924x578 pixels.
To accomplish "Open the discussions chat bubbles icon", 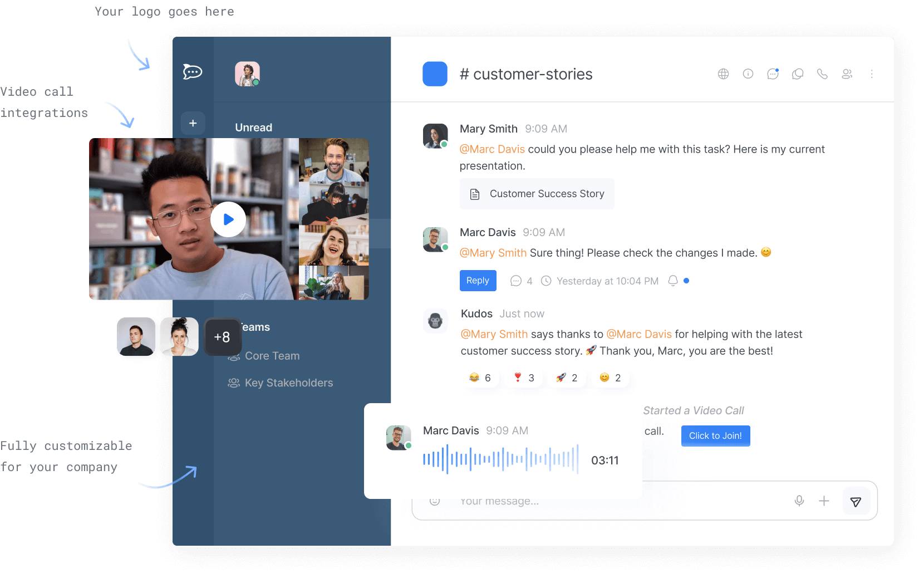I will [798, 74].
